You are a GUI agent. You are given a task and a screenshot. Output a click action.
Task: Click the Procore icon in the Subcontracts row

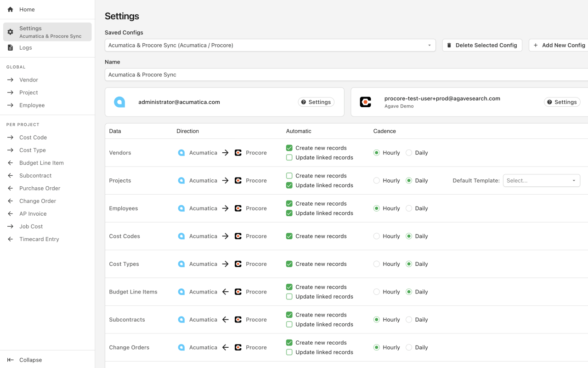point(238,320)
